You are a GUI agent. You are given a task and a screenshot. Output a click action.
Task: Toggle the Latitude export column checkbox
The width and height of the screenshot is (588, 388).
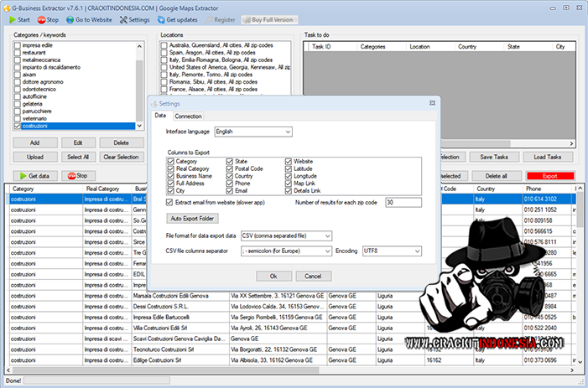(x=289, y=168)
